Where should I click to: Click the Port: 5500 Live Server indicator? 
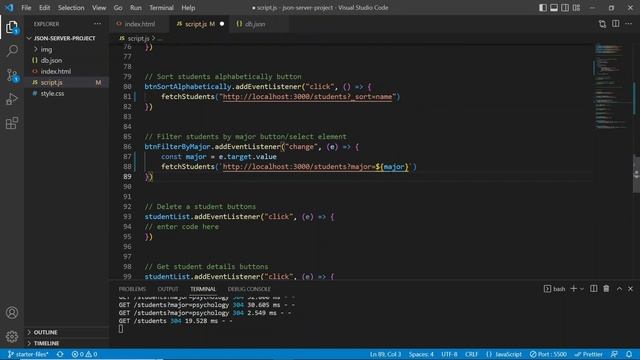[x=548, y=354]
